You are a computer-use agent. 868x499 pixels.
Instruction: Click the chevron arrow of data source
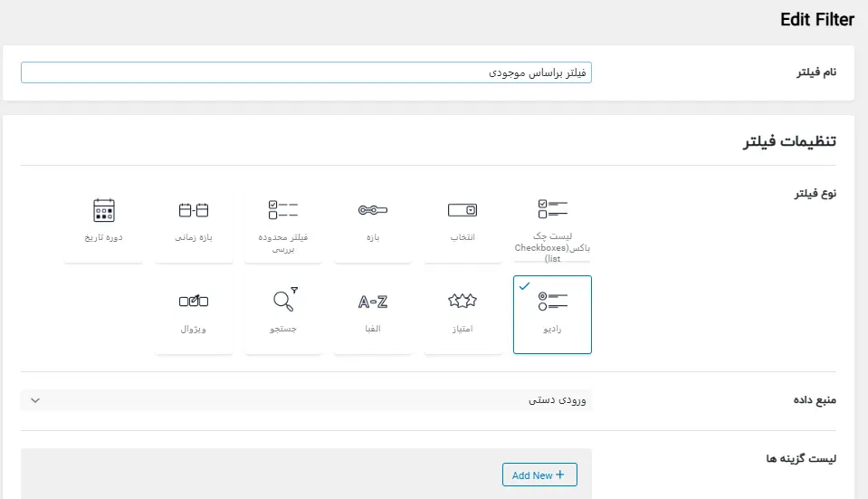[x=35, y=400]
